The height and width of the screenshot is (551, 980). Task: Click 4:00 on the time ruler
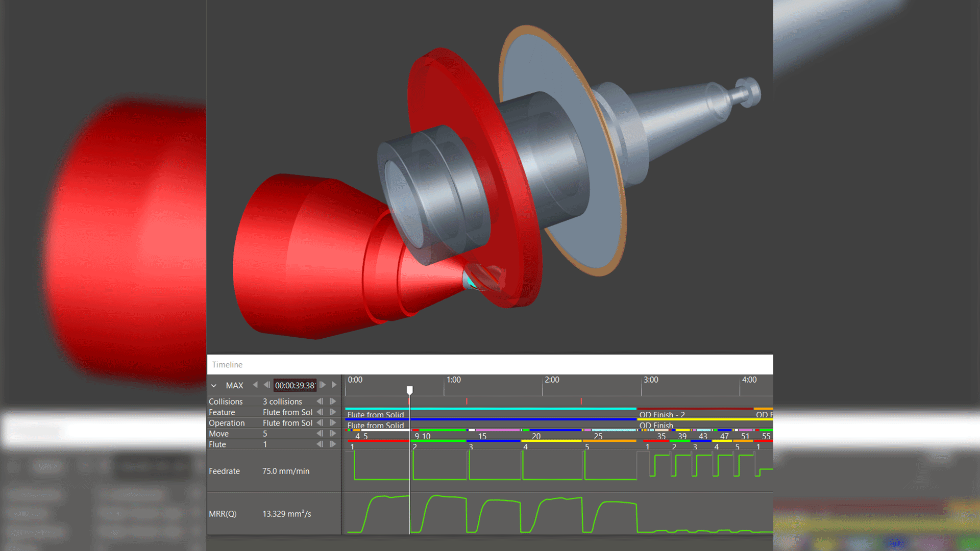749,380
